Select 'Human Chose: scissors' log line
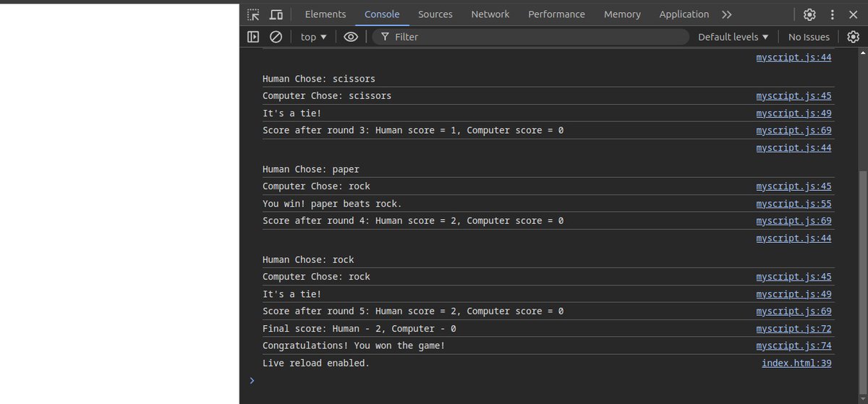This screenshot has width=868, height=404. [x=319, y=79]
